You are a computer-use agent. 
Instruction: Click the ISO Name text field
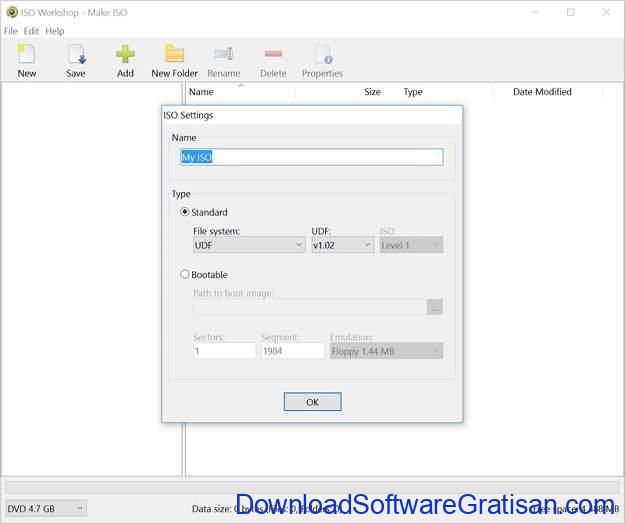tap(312, 157)
